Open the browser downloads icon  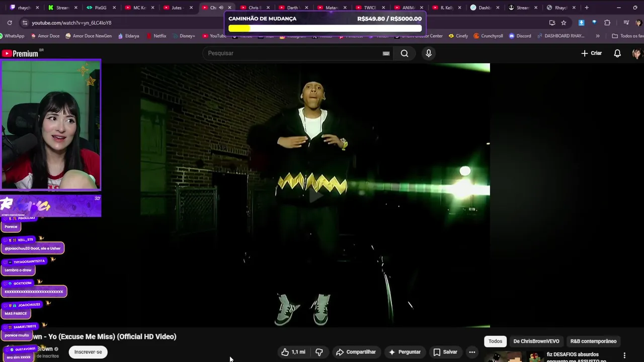581,23
